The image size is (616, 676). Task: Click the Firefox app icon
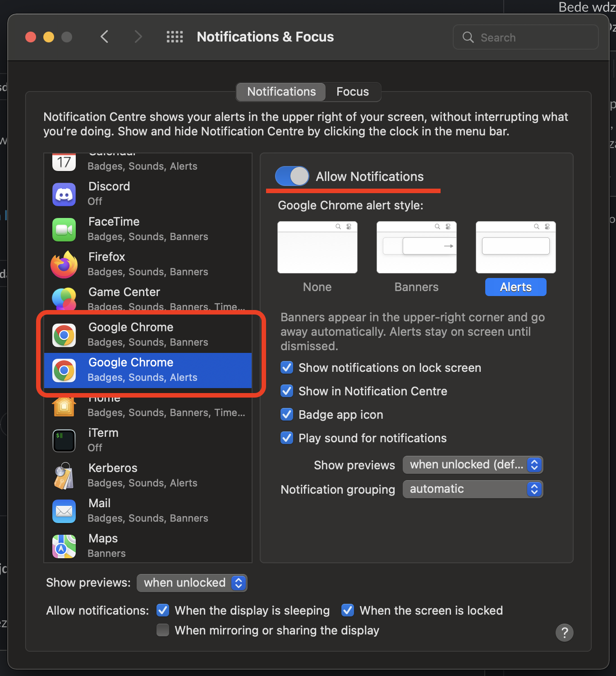64,265
